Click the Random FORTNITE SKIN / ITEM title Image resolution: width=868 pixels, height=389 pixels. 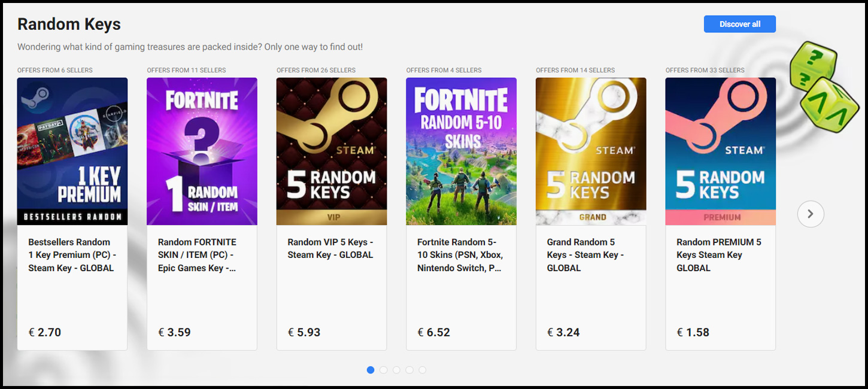coord(198,255)
